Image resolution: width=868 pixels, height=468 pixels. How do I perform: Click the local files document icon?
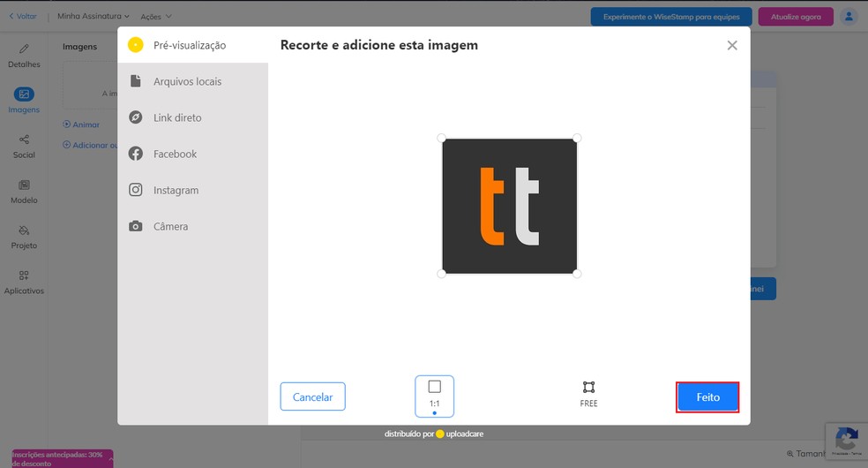136,81
